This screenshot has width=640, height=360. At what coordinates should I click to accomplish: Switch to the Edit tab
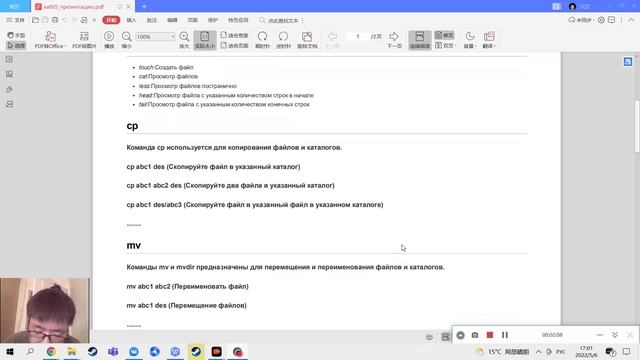172,20
